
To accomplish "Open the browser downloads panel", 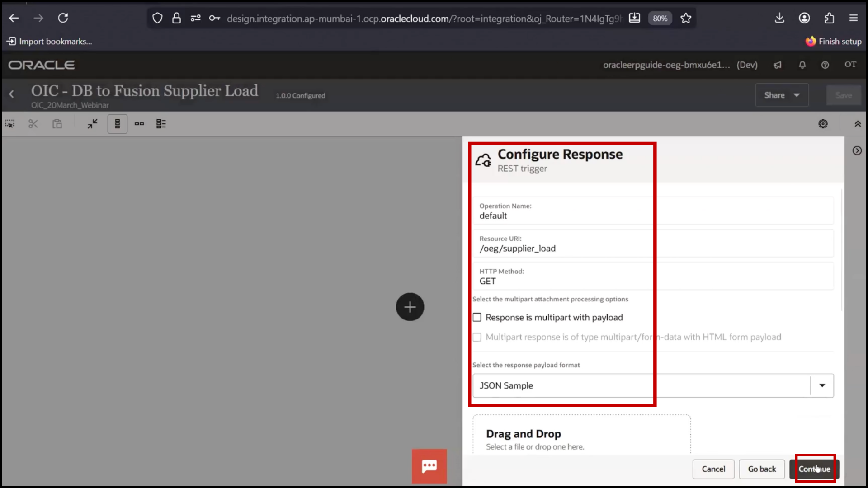I will pyautogui.click(x=779, y=18).
